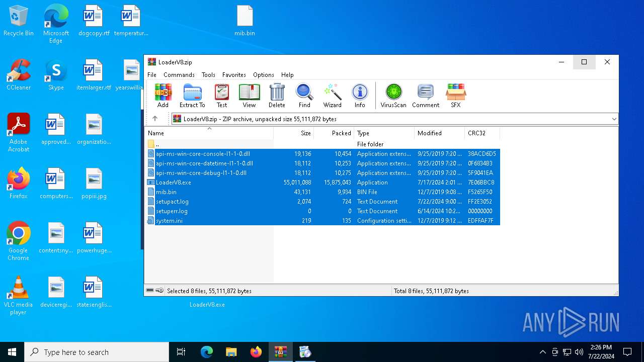644x362 pixels.
Task: Select mib.bin in archive list
Action: pos(323,192)
